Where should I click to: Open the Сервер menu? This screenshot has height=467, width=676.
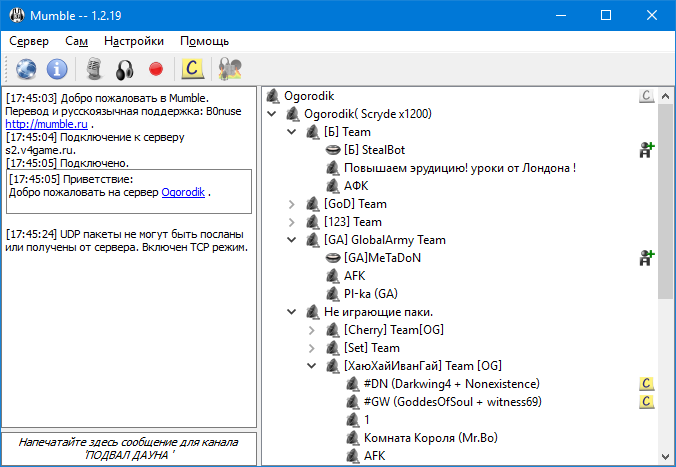pyautogui.click(x=29, y=41)
